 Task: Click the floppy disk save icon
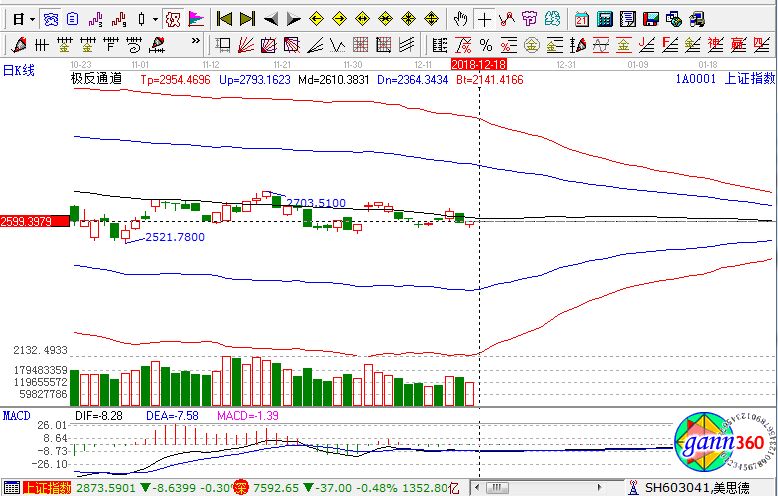coord(651,19)
